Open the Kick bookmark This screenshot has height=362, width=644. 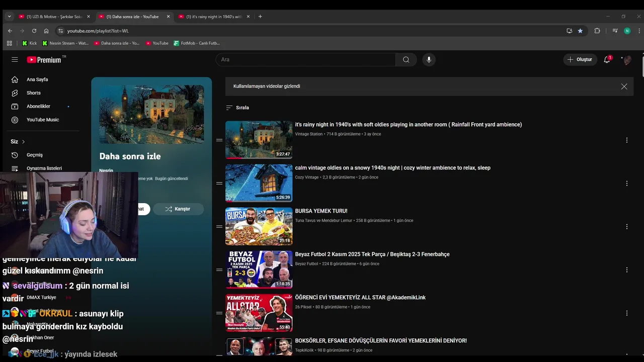(x=29, y=43)
